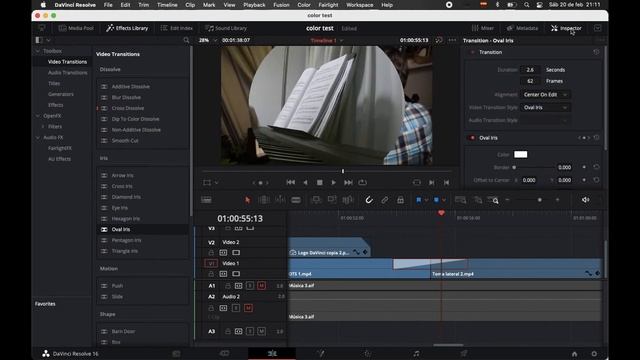Search the effects library magnifier icon

pos(186,40)
